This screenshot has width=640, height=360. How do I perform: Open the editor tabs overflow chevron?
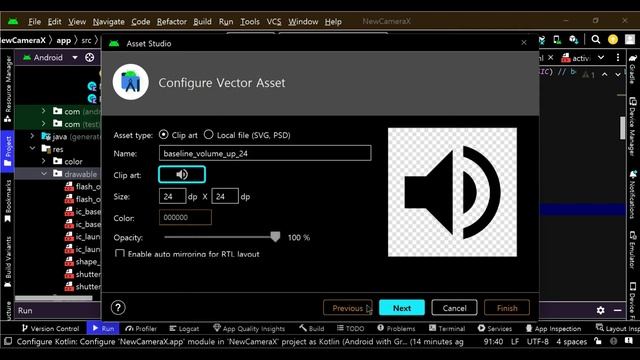coord(601,58)
